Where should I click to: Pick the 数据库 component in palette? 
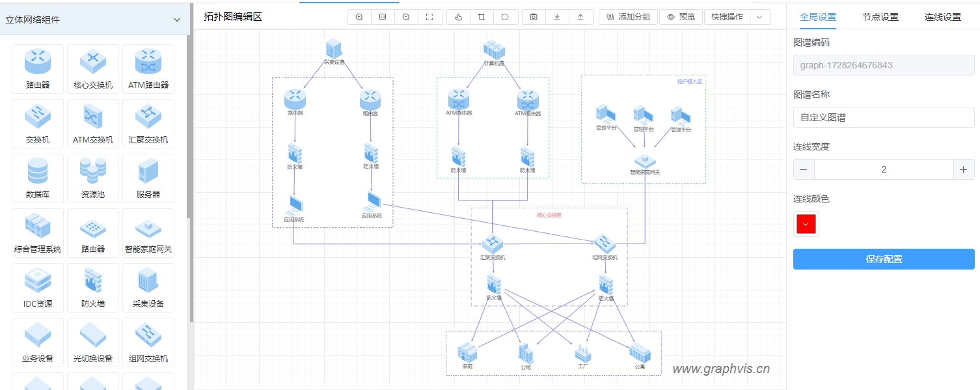[x=38, y=178]
